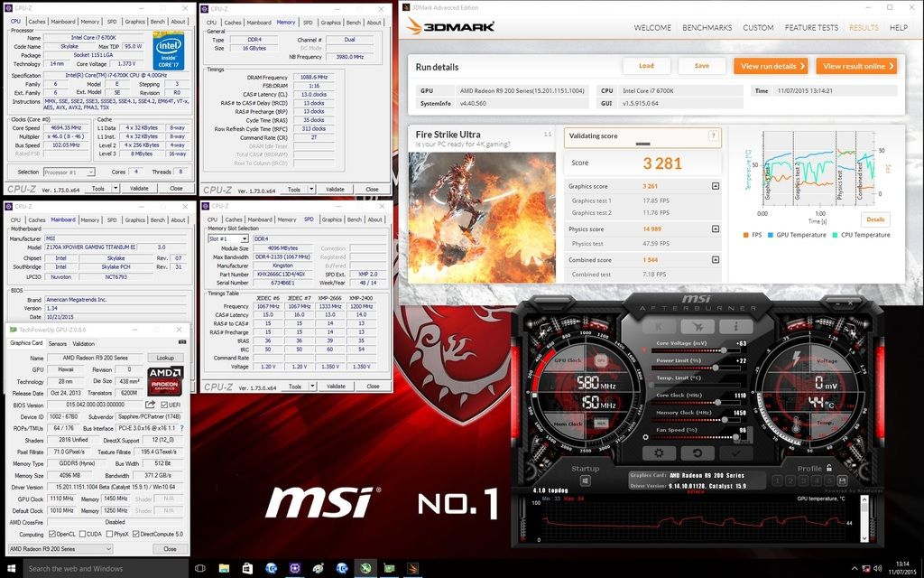Expand the Combined score section in 3DMark
924x578 pixels.
pyautogui.click(x=716, y=259)
